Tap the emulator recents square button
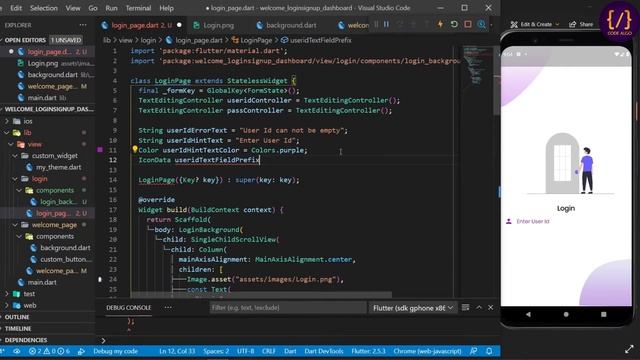The width and height of the screenshot is (640, 360). 603,314
